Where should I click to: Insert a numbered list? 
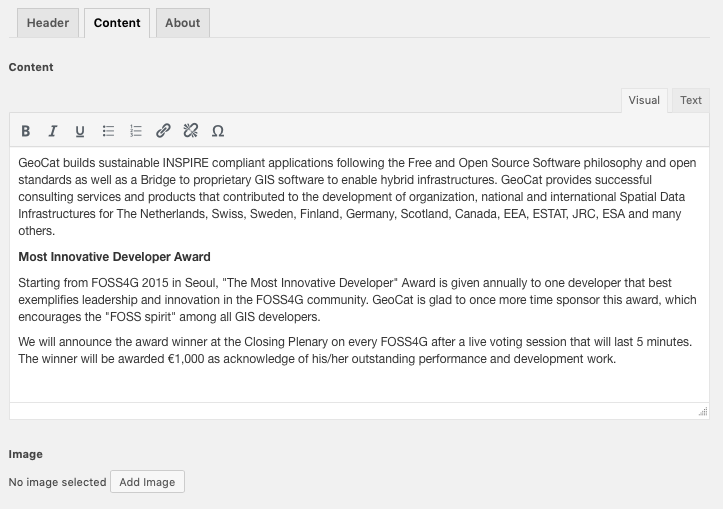pos(136,131)
